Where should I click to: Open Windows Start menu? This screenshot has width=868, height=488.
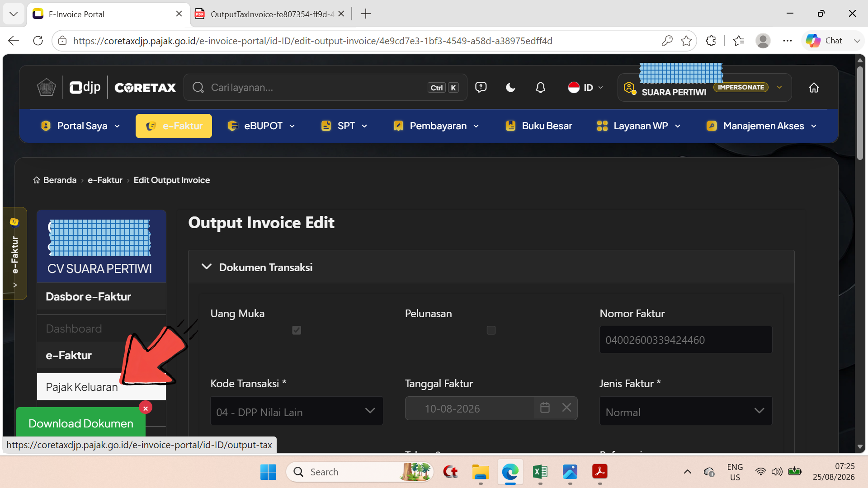point(268,472)
